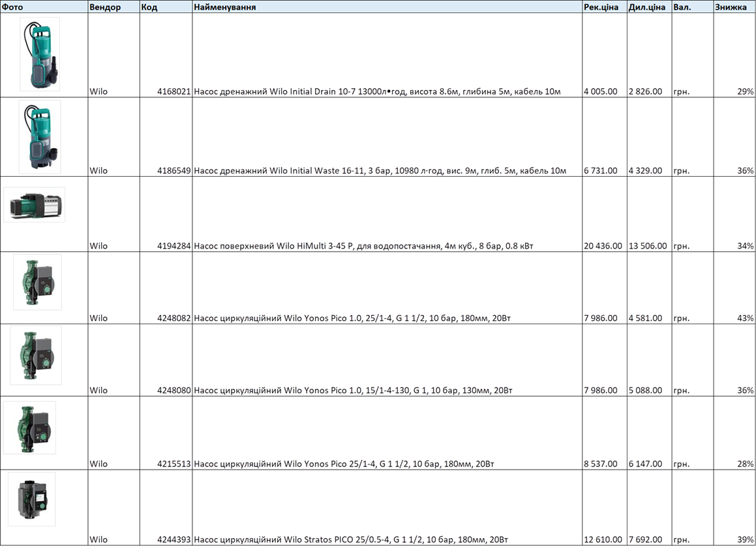Select the Wilo Stratos PICO name cell
756x546 pixels.
351,539
